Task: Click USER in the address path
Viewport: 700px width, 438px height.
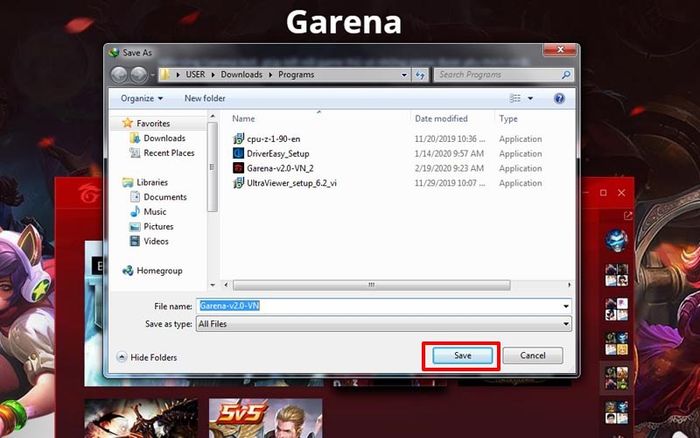Action: [196, 75]
